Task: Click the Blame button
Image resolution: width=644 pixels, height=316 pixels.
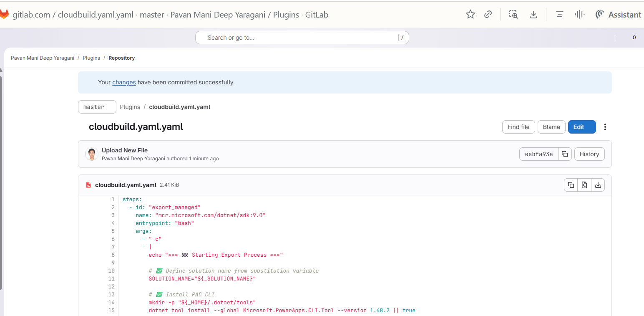Action: [551, 127]
